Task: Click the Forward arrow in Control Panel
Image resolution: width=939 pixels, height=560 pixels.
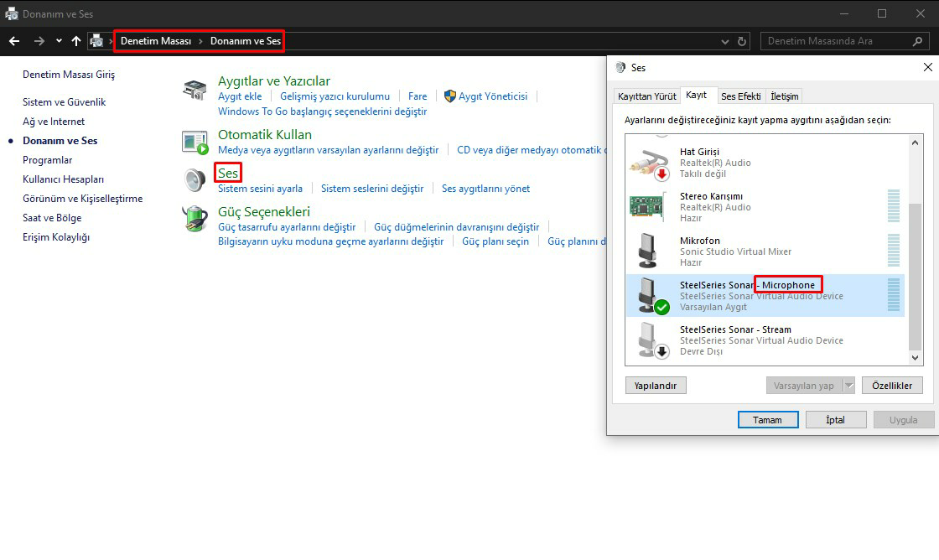Action: (x=39, y=41)
